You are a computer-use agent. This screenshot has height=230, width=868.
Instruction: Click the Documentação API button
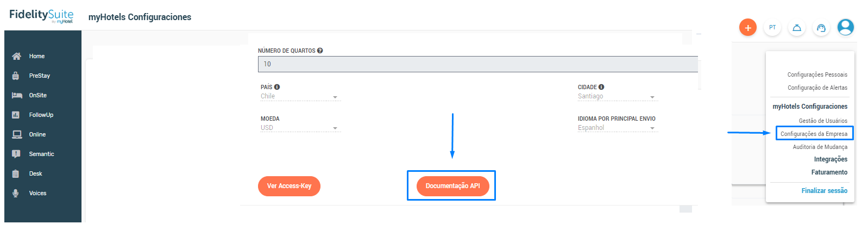(x=452, y=186)
